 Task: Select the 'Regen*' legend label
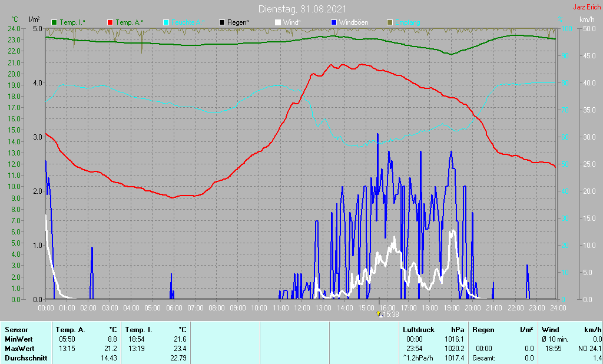pyautogui.click(x=238, y=23)
